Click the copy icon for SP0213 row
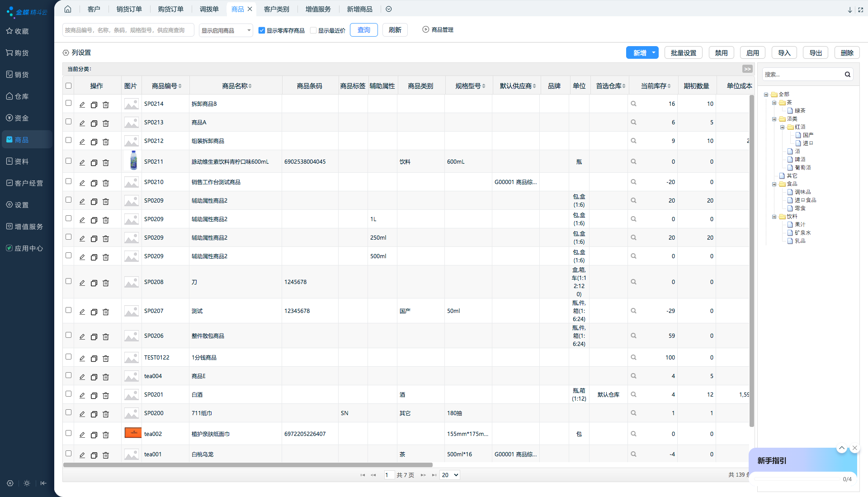 coord(94,123)
